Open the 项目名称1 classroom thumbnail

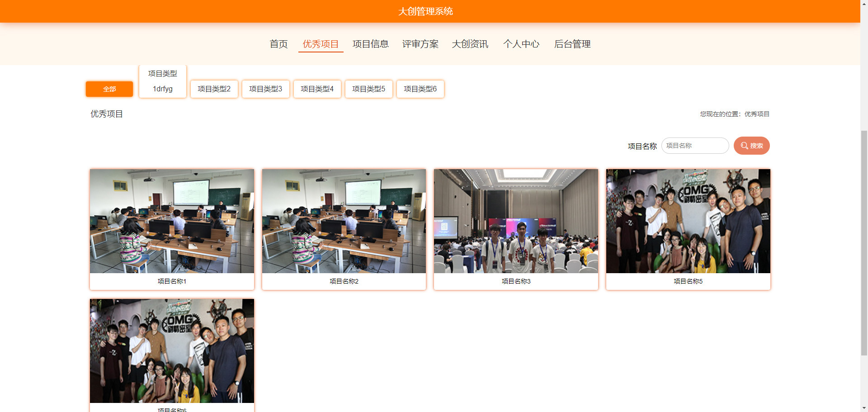click(x=172, y=221)
